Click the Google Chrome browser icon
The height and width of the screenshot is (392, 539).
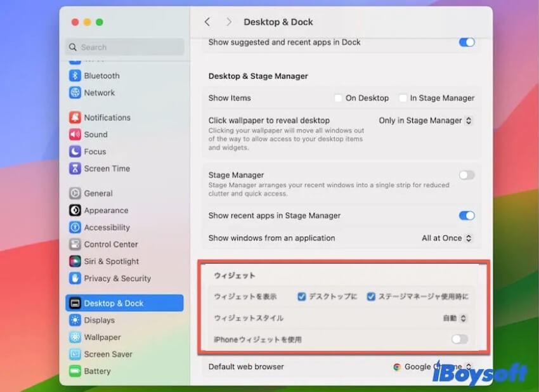(397, 367)
